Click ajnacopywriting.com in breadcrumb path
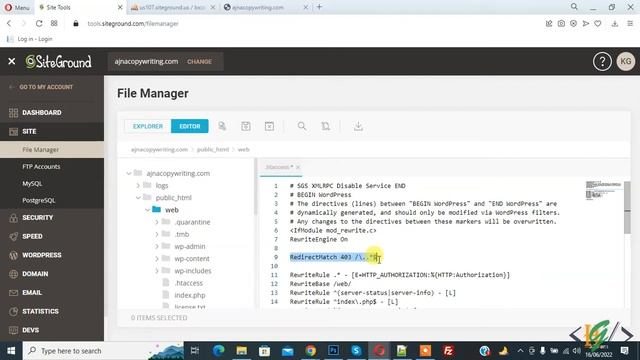The image size is (640, 360). point(159,150)
